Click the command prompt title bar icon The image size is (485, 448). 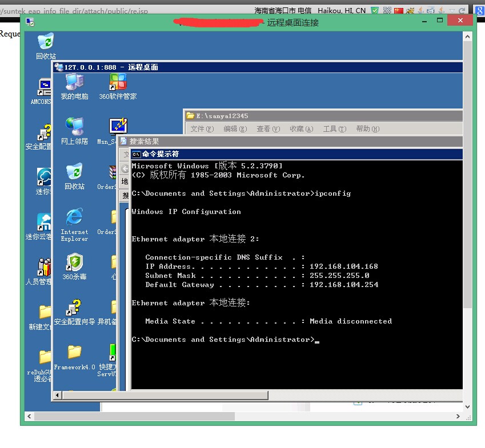tap(137, 154)
